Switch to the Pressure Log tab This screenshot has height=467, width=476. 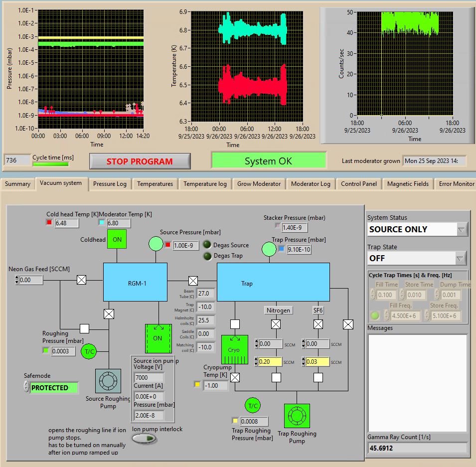coord(110,184)
